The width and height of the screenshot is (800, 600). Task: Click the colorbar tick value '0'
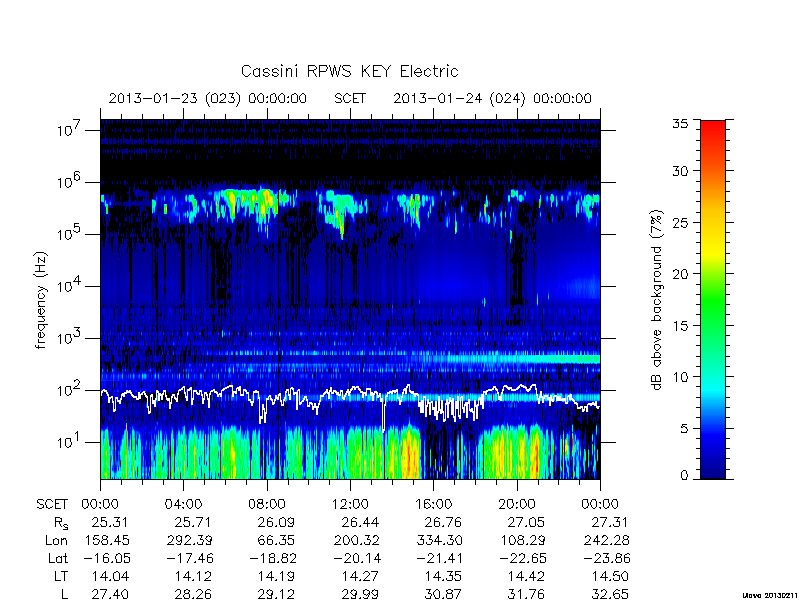684,475
